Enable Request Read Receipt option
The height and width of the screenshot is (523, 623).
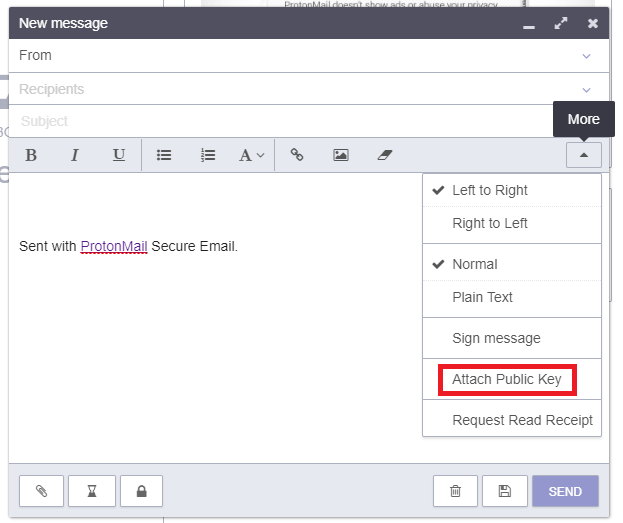coord(512,420)
